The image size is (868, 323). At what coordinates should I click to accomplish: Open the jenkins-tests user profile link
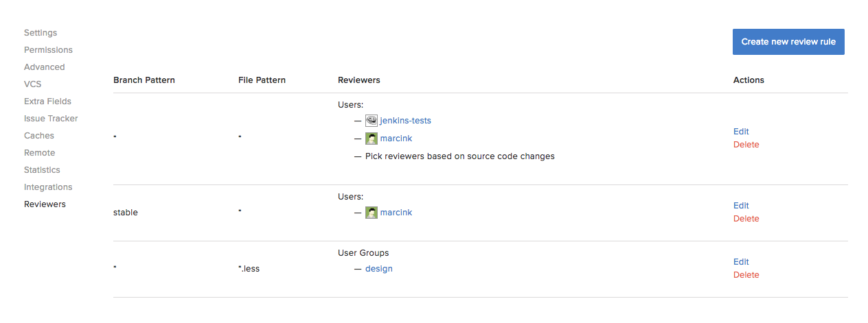tap(405, 121)
